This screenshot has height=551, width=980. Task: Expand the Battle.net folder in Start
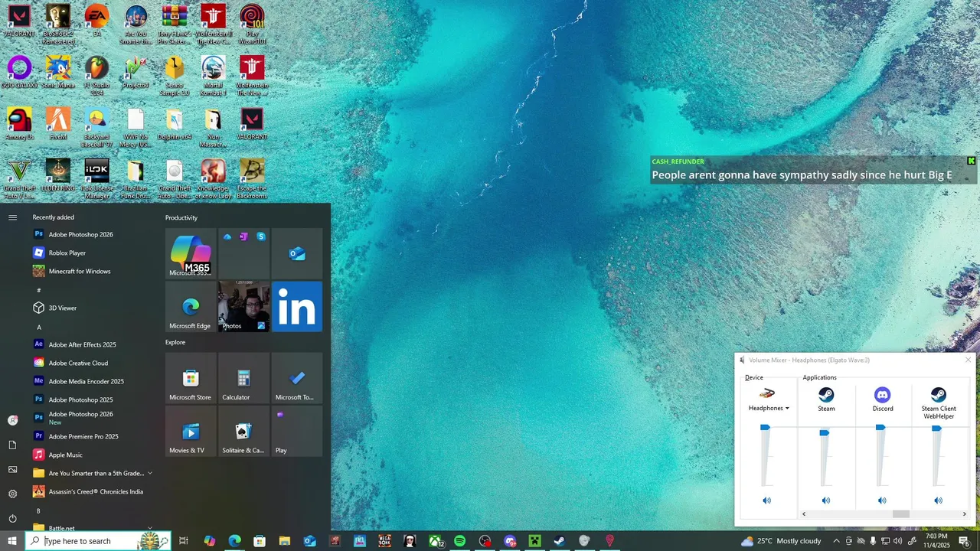[149, 528]
